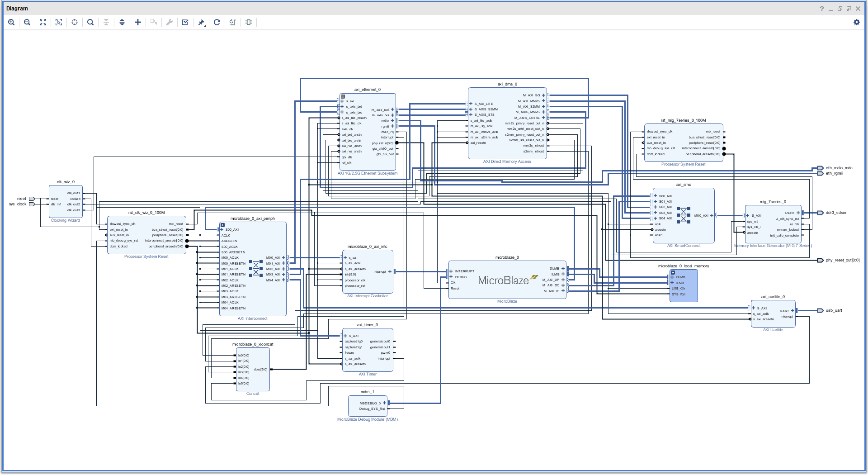Click the Search magnifier icon in toolbar
The height and width of the screenshot is (475, 868).
90,22
